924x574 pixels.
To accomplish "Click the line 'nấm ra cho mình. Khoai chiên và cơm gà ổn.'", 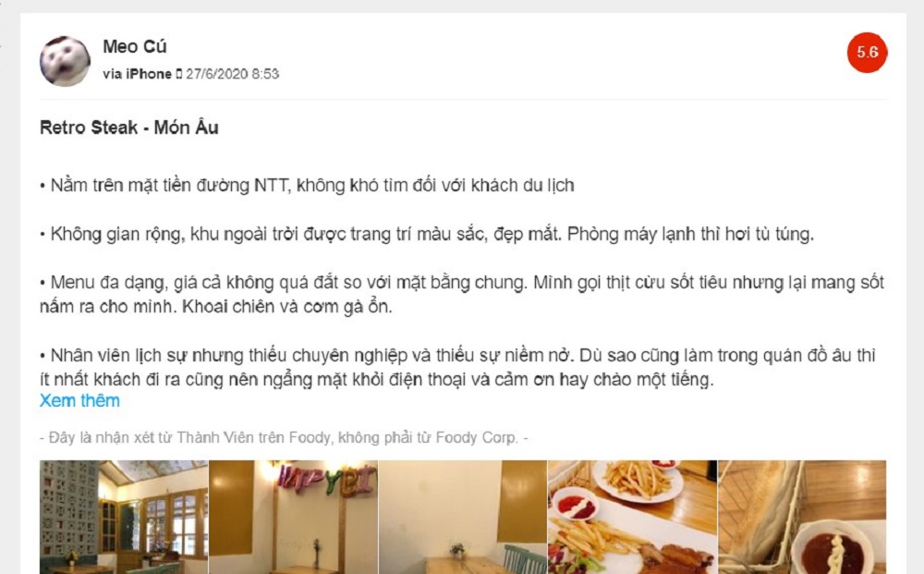I will [x=215, y=307].
